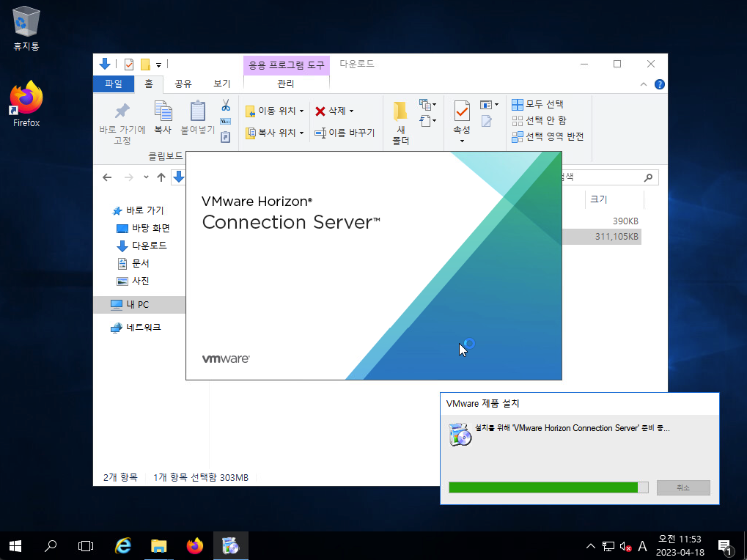This screenshot has width=747, height=560.
Task: Open Task View on taskbar
Action: click(86, 546)
